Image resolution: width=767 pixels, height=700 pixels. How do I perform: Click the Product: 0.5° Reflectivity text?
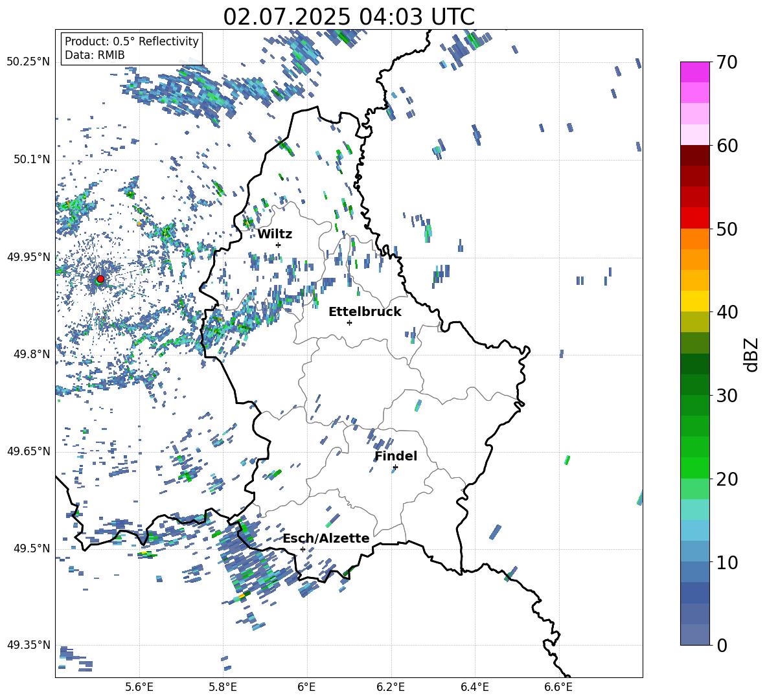click(132, 41)
